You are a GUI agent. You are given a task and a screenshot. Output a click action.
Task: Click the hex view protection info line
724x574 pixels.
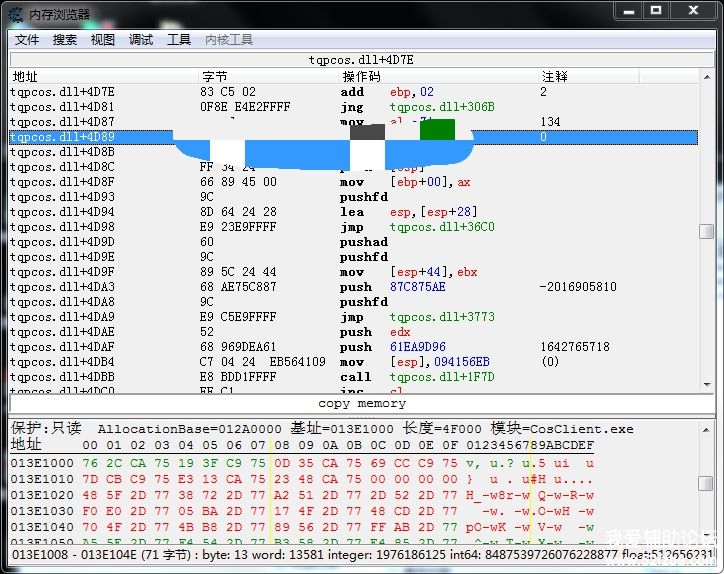(x=322, y=429)
